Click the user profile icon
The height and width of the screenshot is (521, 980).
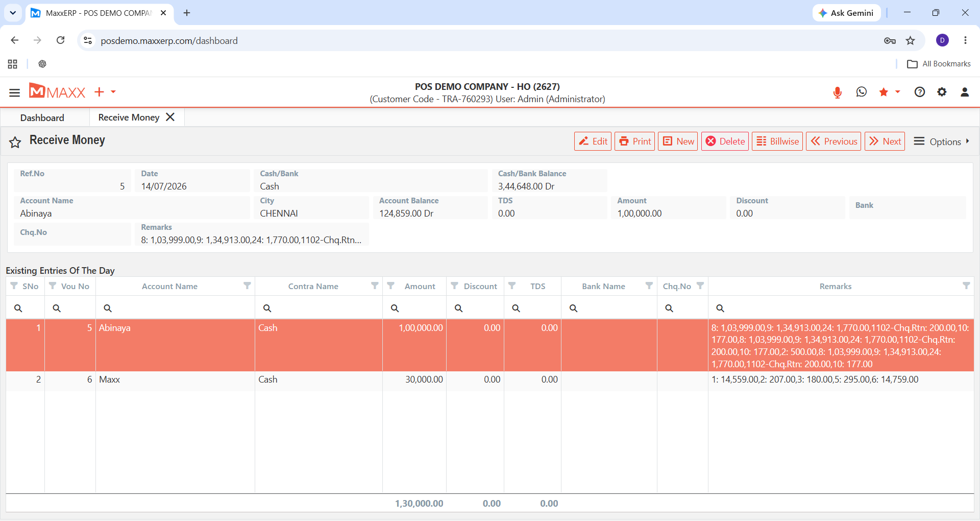965,92
